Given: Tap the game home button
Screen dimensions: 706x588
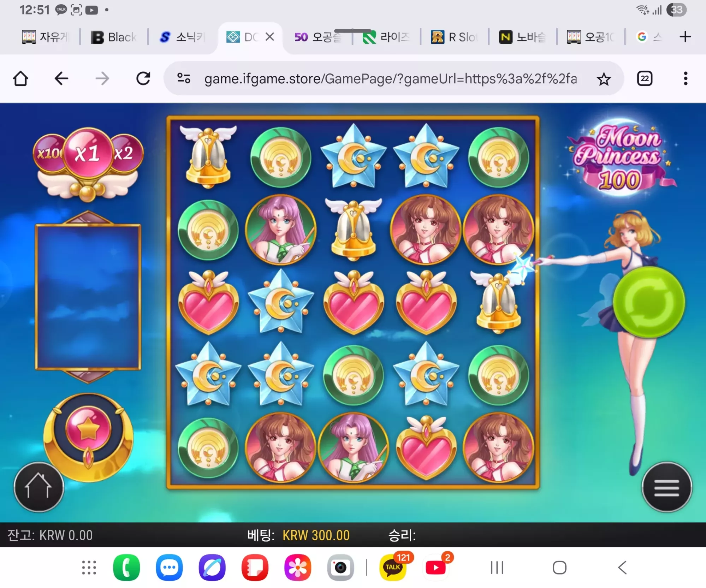Looking at the screenshot, I should [38, 487].
